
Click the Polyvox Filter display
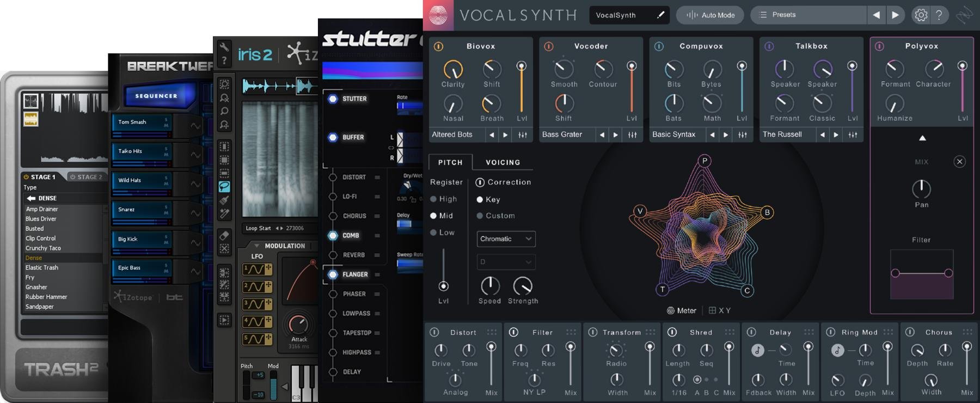(922, 274)
